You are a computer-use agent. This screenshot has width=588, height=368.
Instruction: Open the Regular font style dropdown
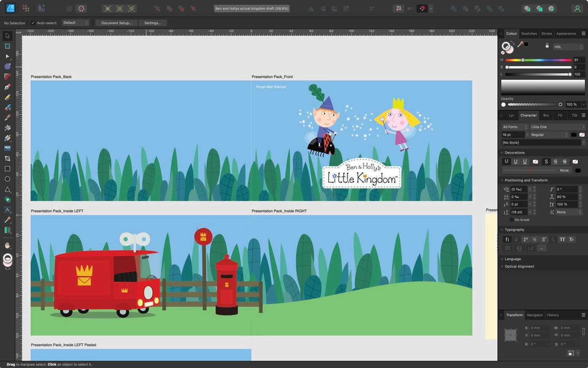click(549, 135)
